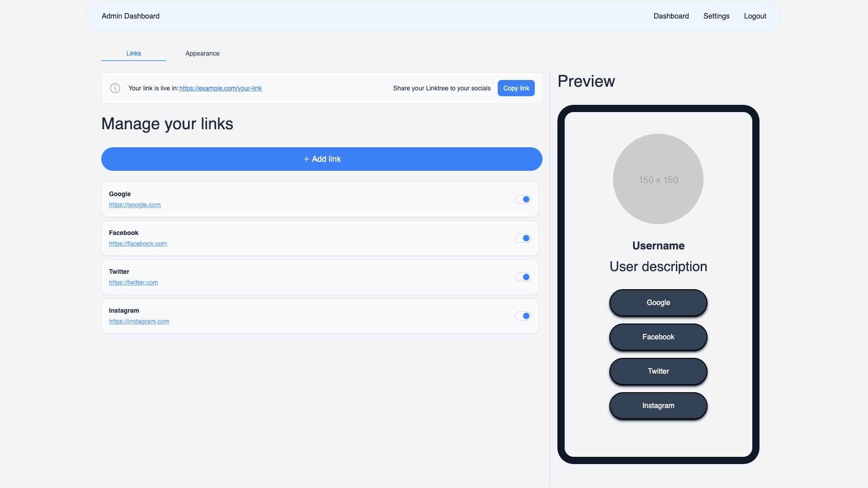The height and width of the screenshot is (488, 868).
Task: Open the google.com link URL
Action: [134, 205]
